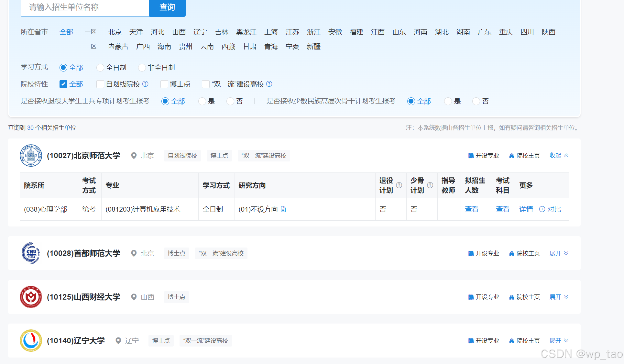The width and height of the screenshot is (624, 364).
Task: Open 详情 link in 心理学部 row
Action: (526, 209)
